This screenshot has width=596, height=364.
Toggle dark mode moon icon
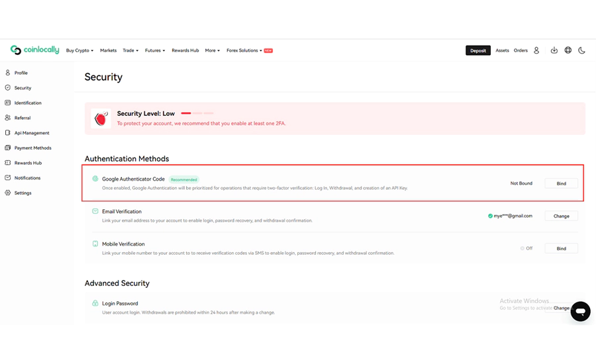click(x=582, y=50)
